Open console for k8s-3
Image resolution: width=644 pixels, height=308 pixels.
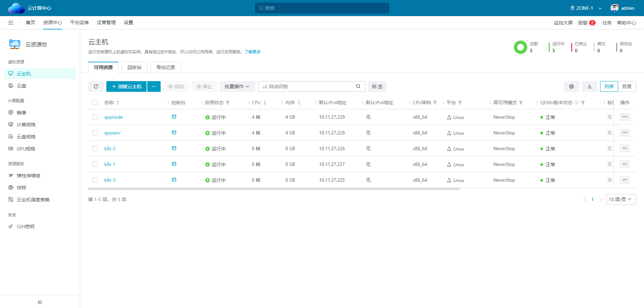pyautogui.click(x=174, y=180)
